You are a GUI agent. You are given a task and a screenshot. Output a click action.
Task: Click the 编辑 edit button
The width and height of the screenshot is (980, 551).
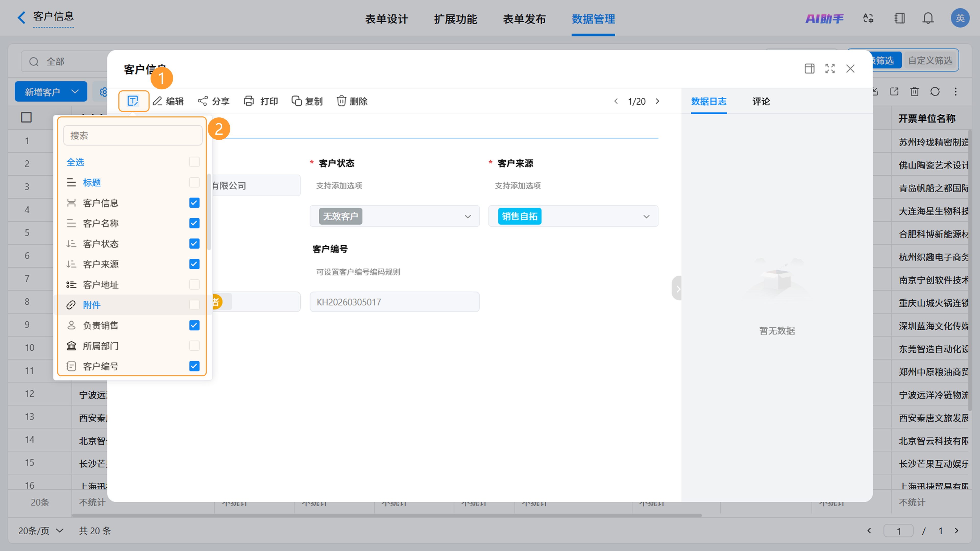168,101
